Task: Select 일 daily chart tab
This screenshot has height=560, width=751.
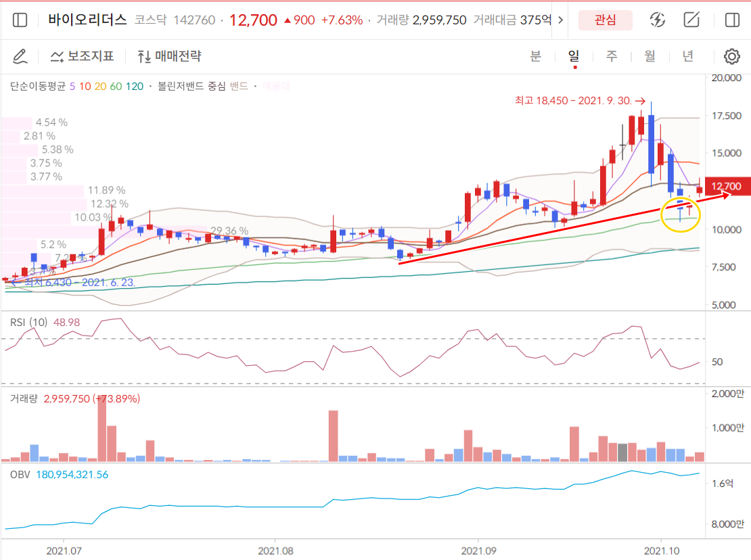Action: [x=574, y=56]
